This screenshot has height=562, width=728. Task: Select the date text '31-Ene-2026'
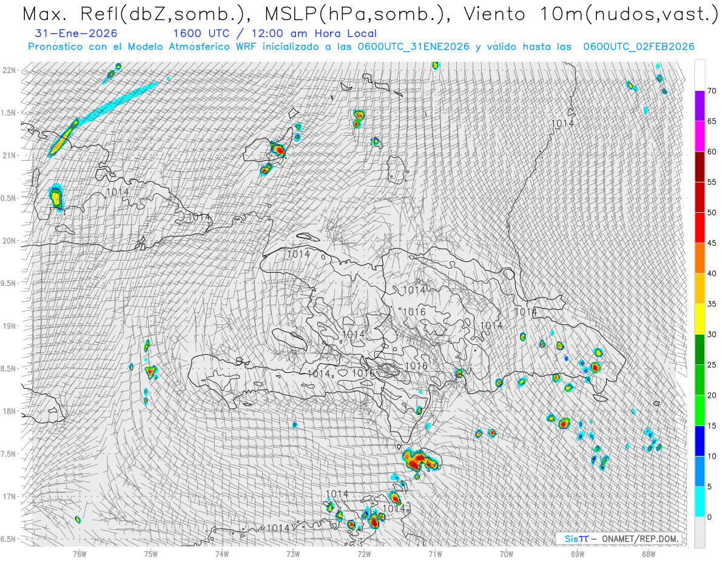76,34
